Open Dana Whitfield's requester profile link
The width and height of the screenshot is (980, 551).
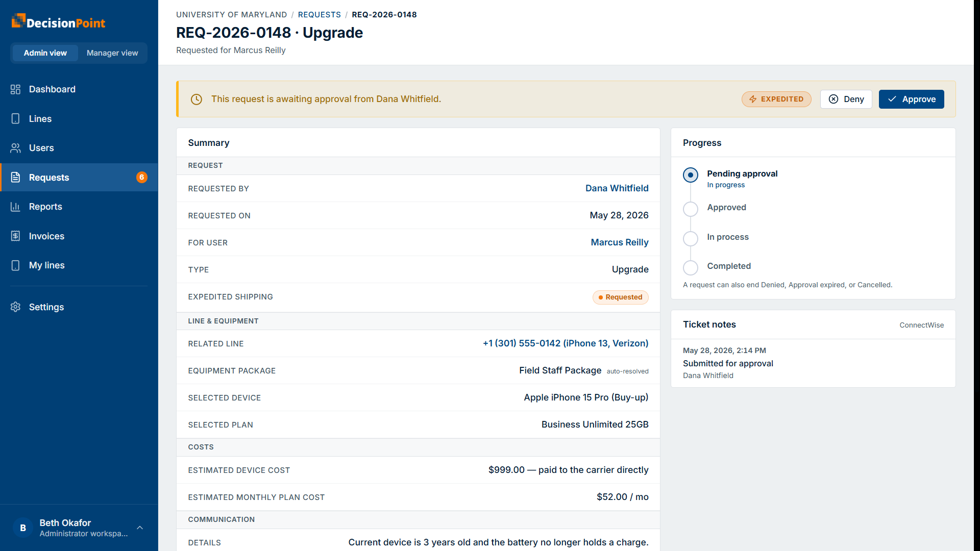(617, 188)
